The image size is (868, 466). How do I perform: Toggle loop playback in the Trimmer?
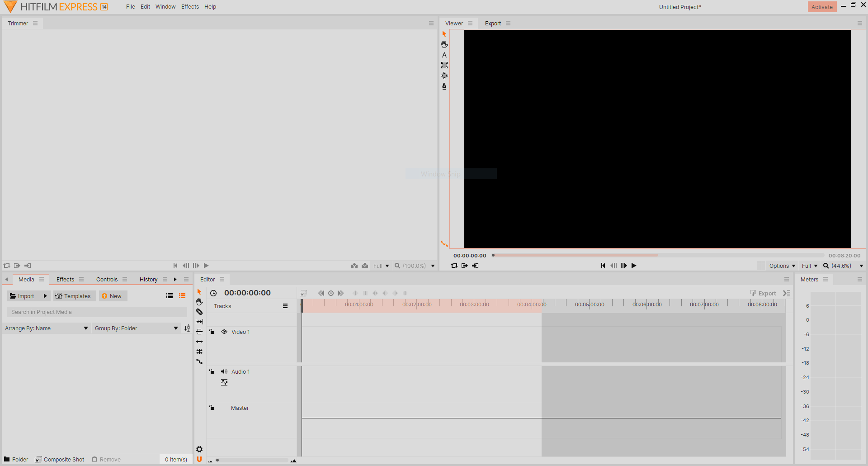point(7,266)
